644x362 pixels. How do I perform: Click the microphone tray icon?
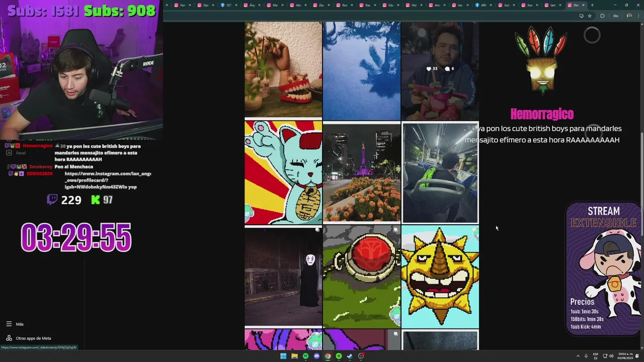[x=586, y=356]
